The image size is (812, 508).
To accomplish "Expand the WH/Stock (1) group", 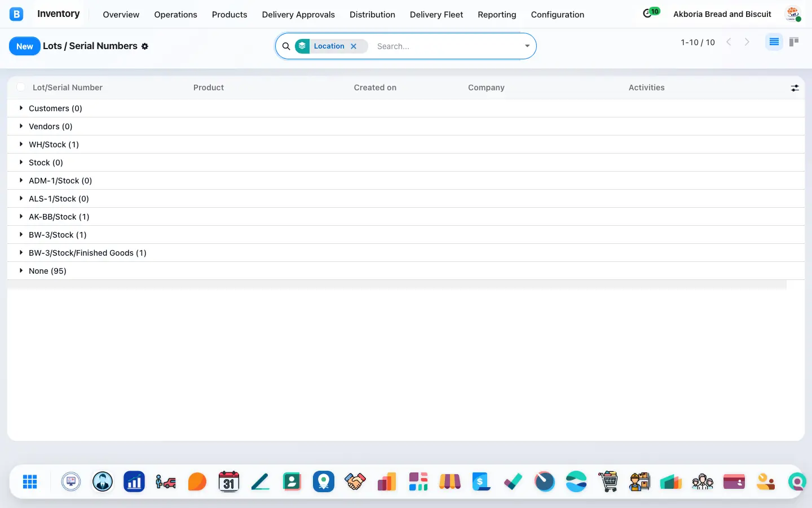I will point(406,144).
